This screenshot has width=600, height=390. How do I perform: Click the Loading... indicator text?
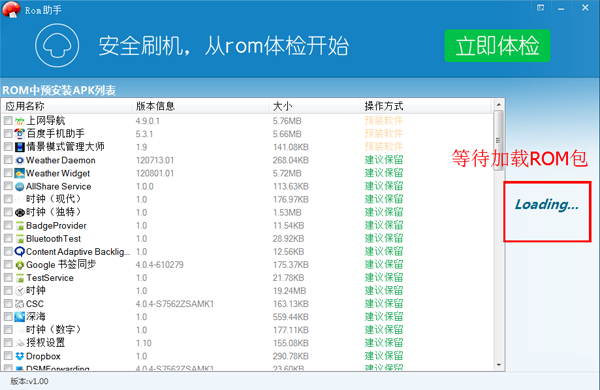(x=546, y=205)
